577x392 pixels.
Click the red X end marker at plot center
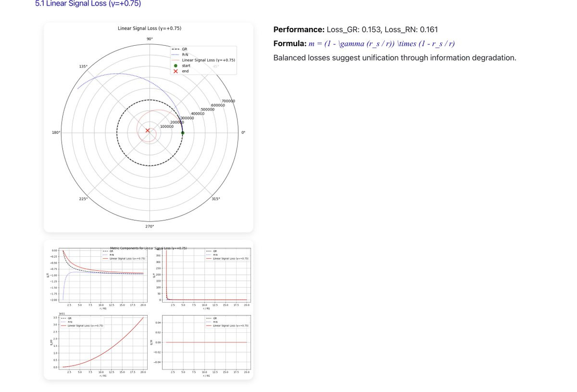click(x=148, y=131)
